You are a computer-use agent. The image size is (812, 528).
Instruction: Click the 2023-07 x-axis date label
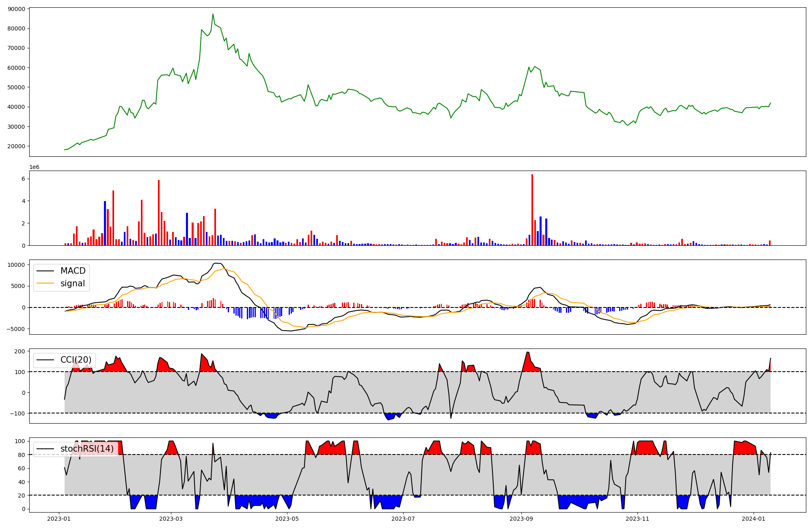(403, 519)
